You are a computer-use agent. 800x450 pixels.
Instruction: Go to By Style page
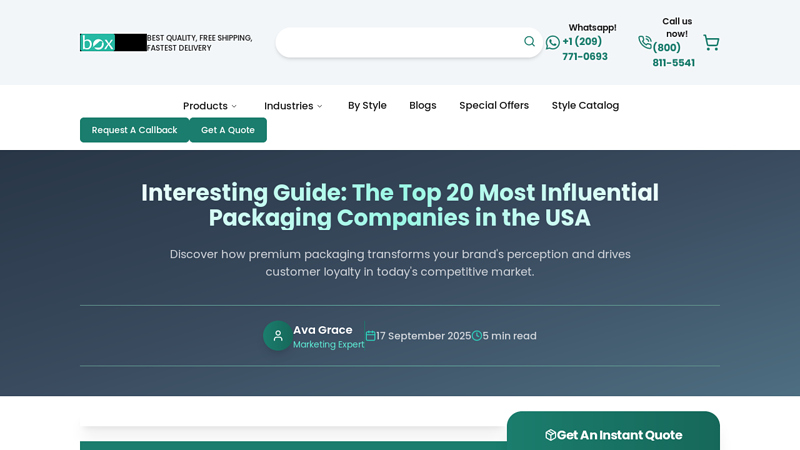pyautogui.click(x=367, y=105)
